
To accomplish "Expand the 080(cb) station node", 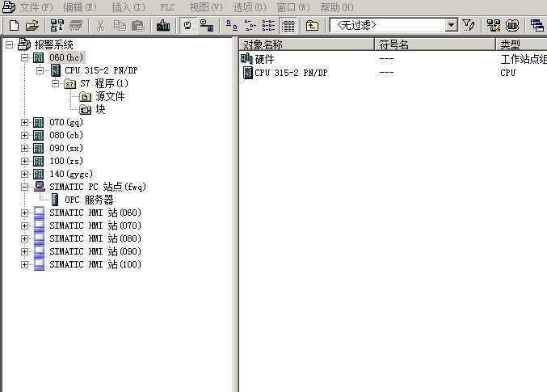I will [x=24, y=135].
